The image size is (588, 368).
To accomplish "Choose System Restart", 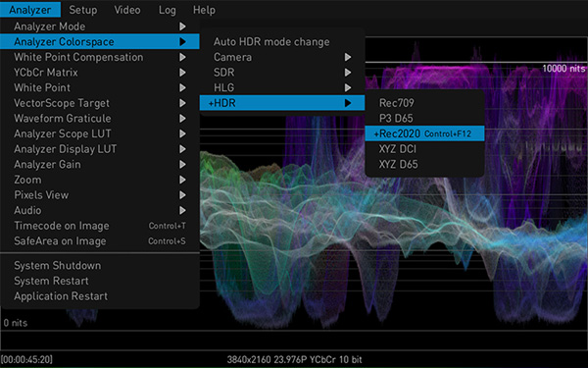I will [x=99, y=281].
